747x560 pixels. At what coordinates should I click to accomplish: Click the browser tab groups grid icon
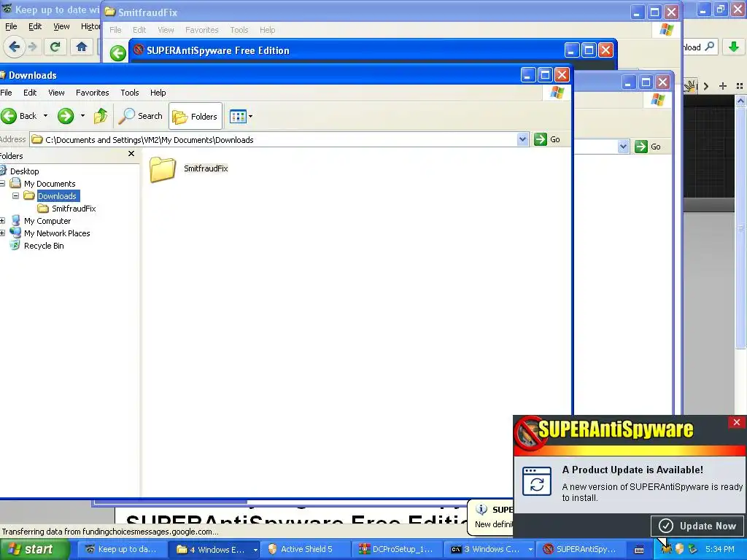coord(740,86)
